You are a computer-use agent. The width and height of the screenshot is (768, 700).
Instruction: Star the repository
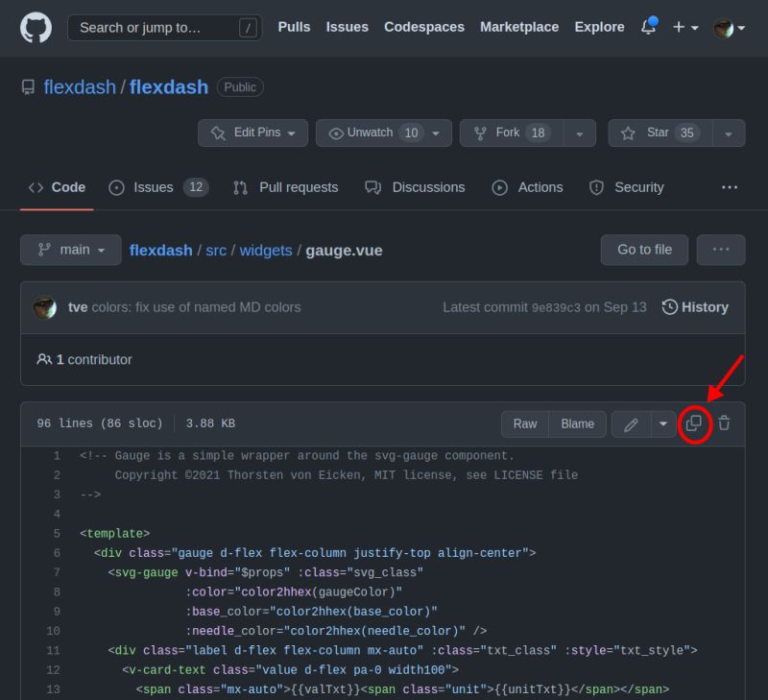click(660, 133)
